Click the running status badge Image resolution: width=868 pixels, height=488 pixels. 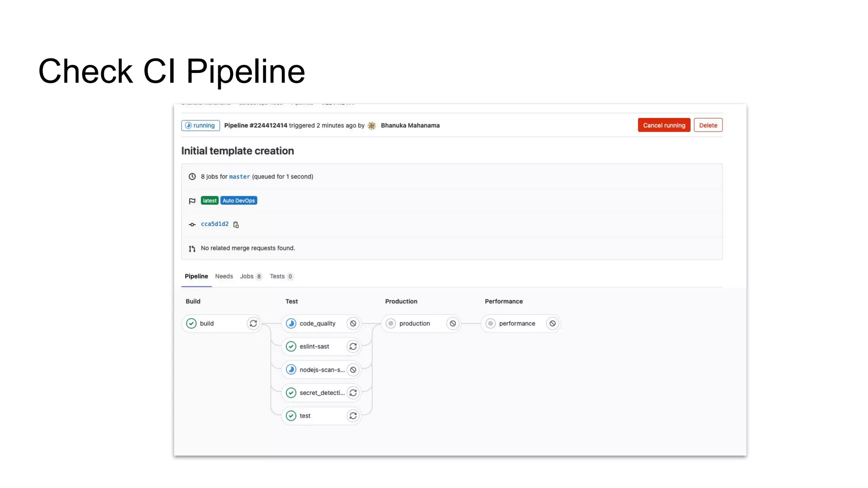tap(200, 125)
